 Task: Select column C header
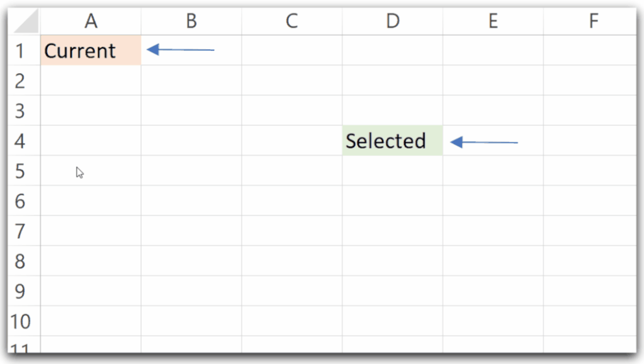pyautogui.click(x=291, y=21)
